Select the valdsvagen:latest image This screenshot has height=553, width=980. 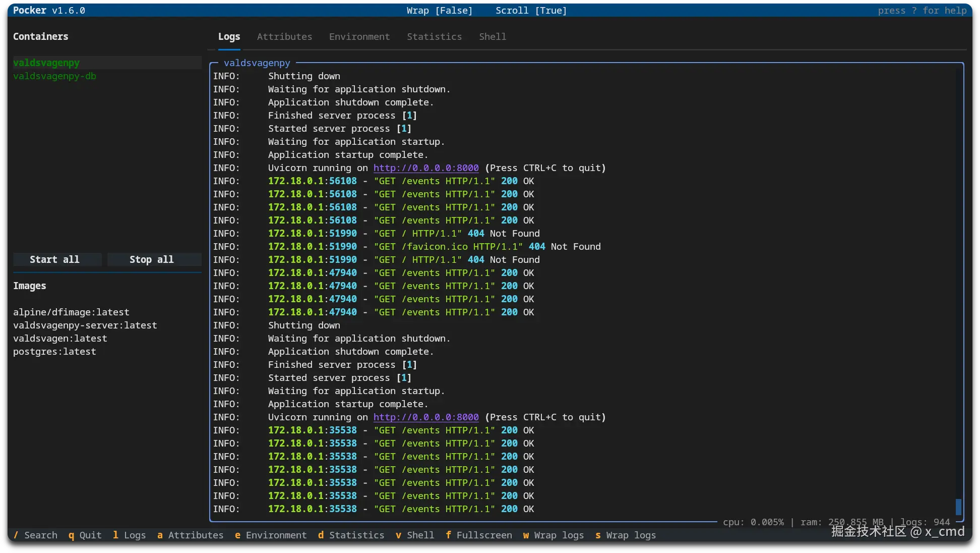pyautogui.click(x=60, y=339)
